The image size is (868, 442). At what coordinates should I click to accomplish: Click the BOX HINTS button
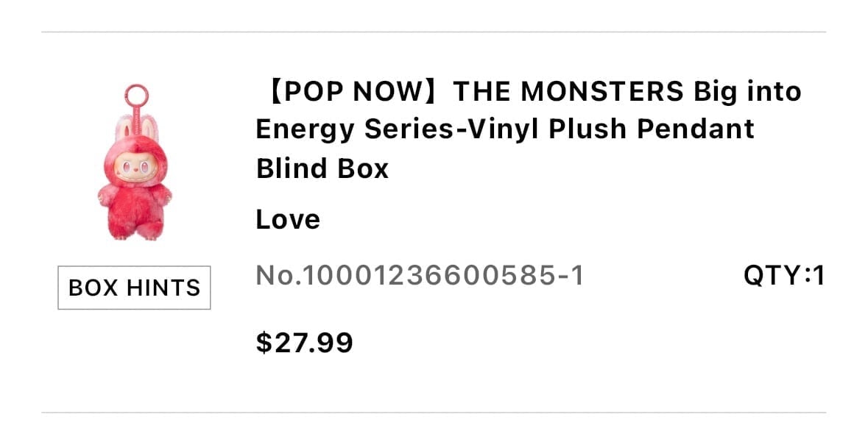[134, 288]
